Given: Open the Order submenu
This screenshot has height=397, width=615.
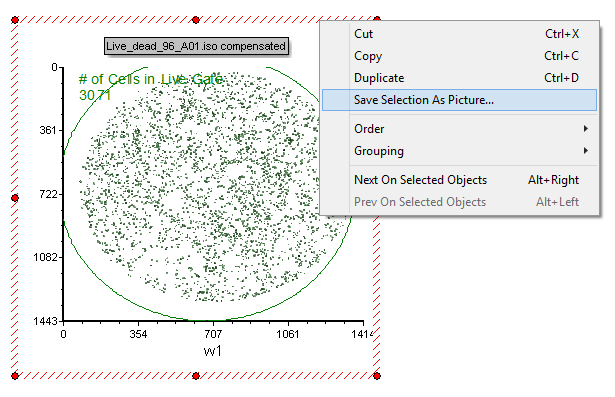Looking at the screenshot, I should (459, 129).
